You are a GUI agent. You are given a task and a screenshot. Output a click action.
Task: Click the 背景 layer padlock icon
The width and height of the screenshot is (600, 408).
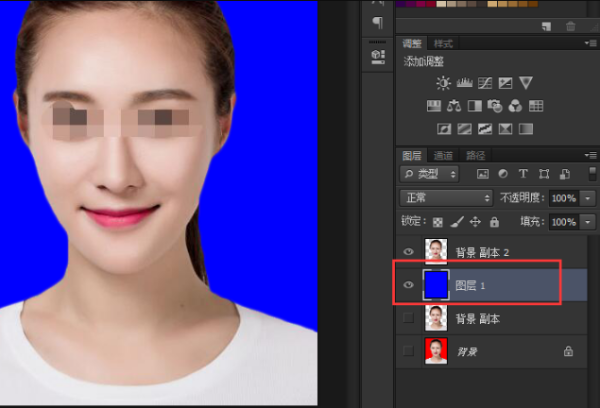[x=568, y=351]
